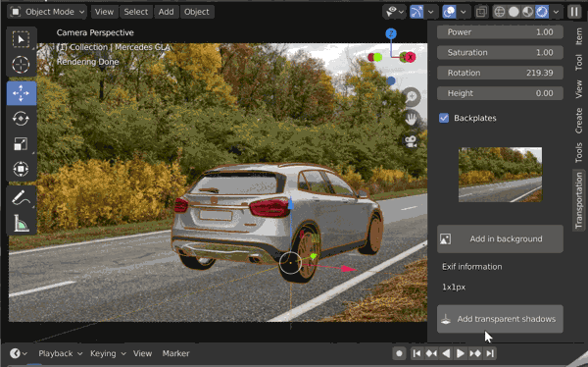Open viewport shading options dropdown arrow

pos(556,12)
